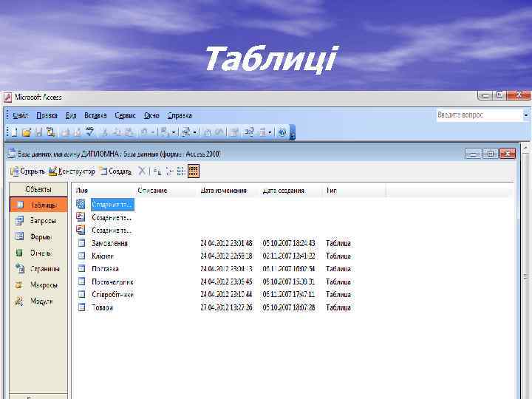Click the blue Help icon
Viewport: 532px width, 399px height.
(282, 132)
